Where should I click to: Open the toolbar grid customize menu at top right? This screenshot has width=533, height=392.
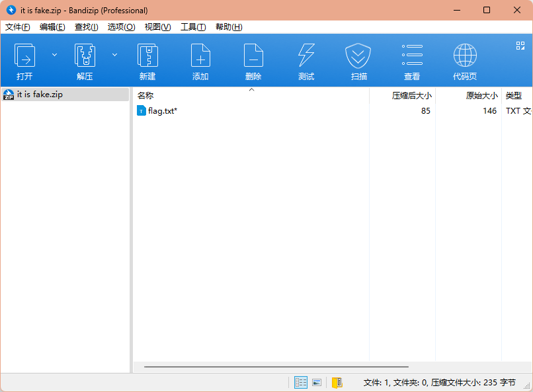[x=520, y=46]
